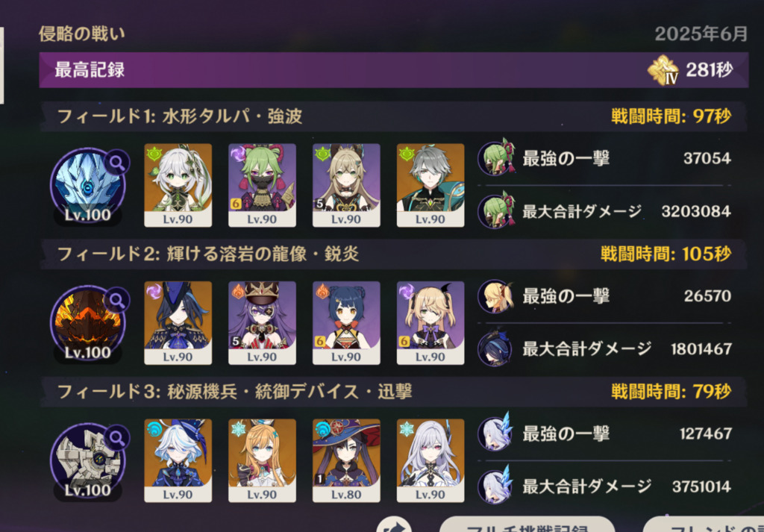Click the strongest hit avatar showing 37054
The image size is (764, 532).
[495, 158]
